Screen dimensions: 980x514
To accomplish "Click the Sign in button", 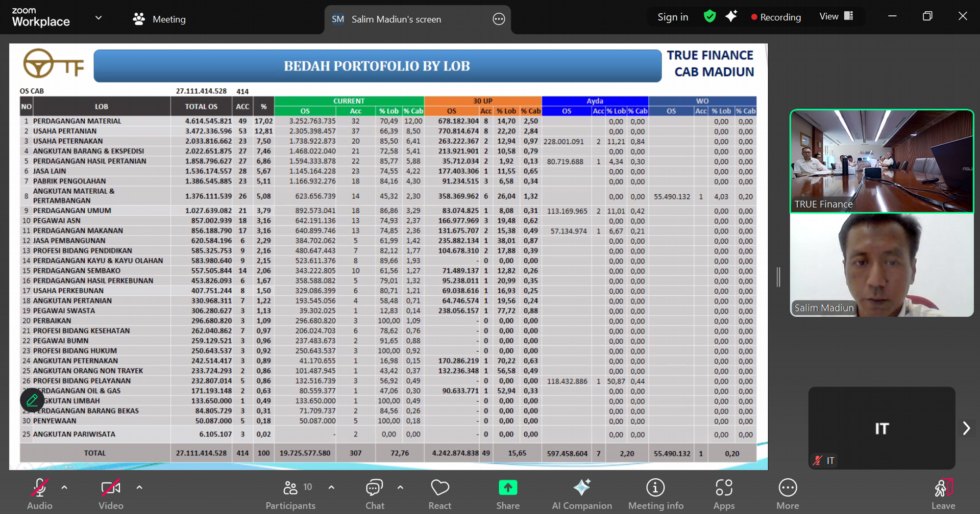I will 672,17.
